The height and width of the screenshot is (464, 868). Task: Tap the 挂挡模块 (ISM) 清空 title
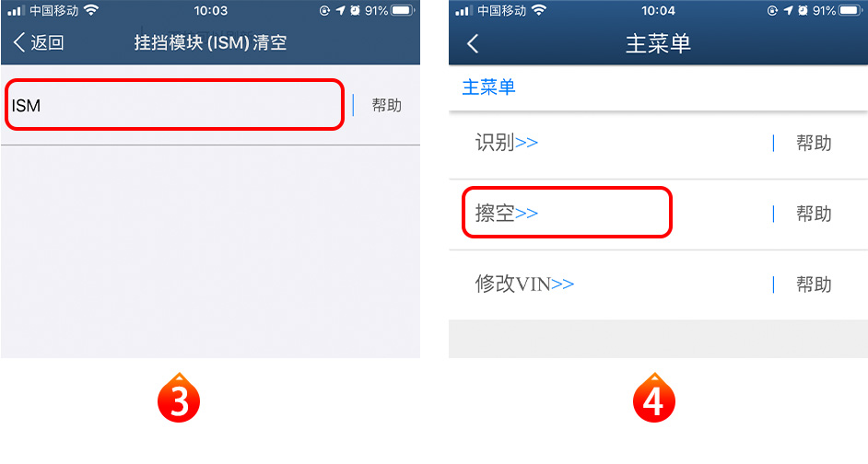pos(210,42)
